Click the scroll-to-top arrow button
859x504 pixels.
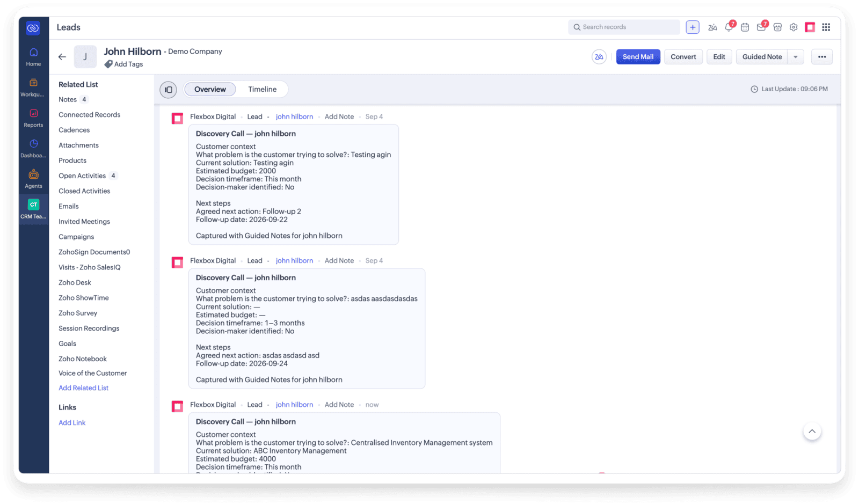tap(812, 432)
